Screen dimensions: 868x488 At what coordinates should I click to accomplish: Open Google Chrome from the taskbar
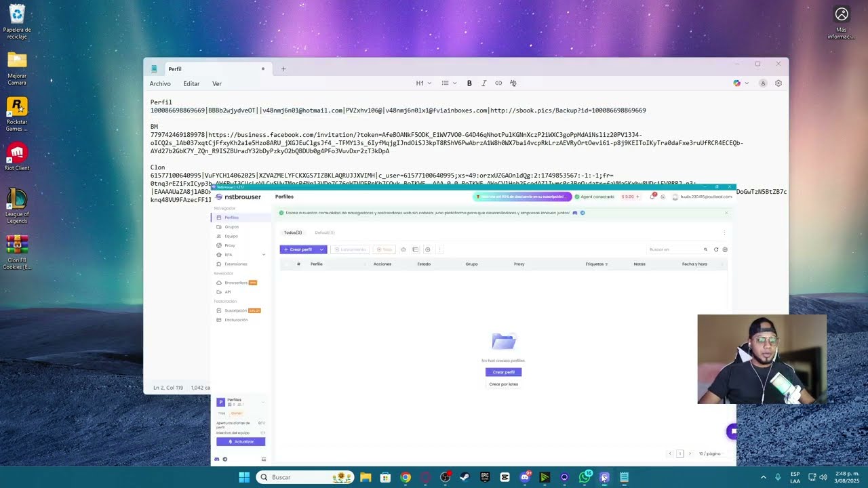pos(406,477)
